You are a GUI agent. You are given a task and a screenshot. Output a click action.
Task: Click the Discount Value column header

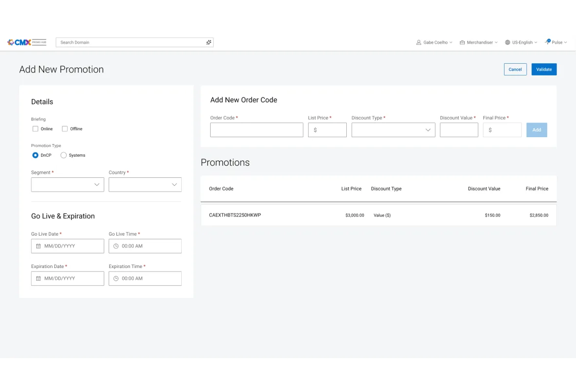coord(484,189)
